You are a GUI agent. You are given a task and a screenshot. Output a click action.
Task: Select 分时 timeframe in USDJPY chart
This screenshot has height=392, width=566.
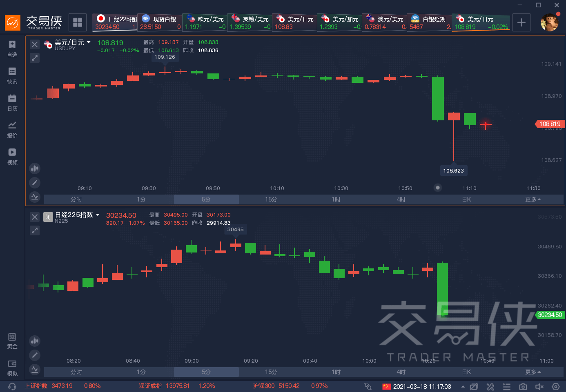[76, 199]
